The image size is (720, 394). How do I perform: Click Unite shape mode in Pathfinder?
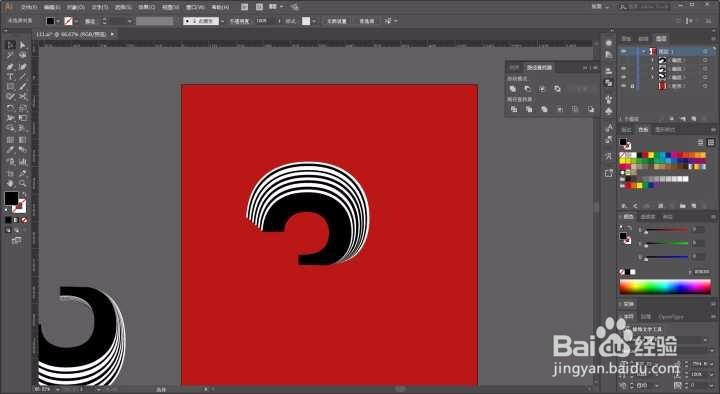513,89
